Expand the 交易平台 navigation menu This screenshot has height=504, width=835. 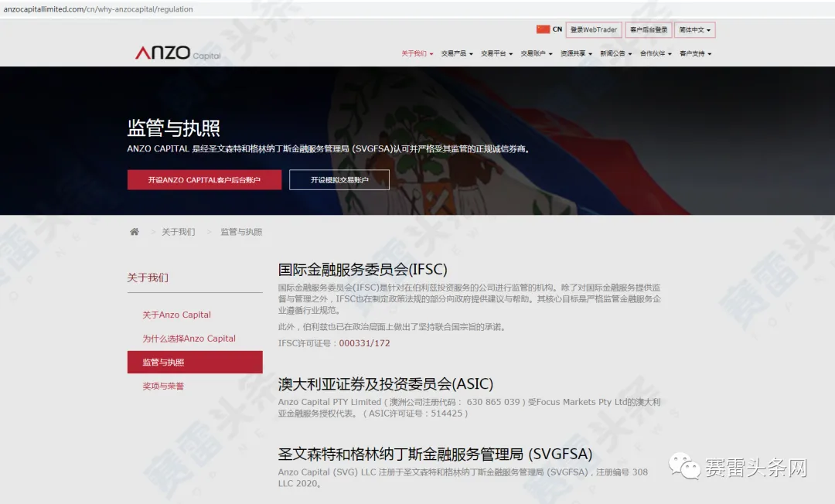point(497,53)
